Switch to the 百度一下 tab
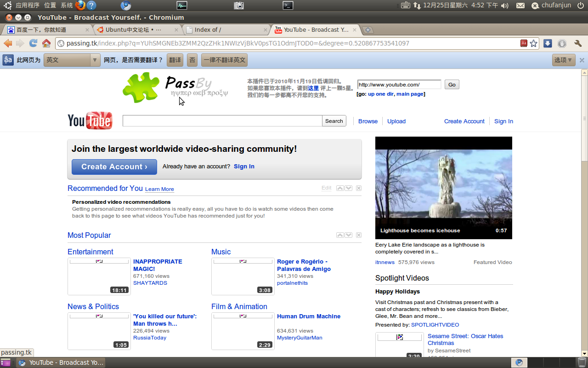588x368 pixels. pos(47,30)
